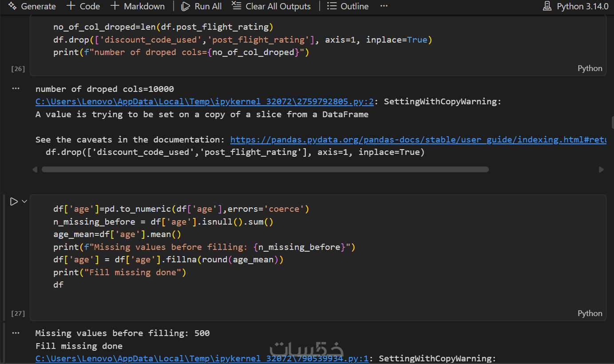The width and height of the screenshot is (614, 364).
Task: Change the Python language label of cell 26
Action: coord(590,68)
